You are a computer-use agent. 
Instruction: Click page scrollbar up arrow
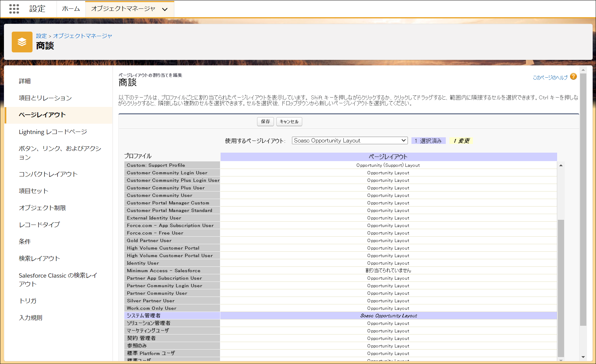[583, 70]
